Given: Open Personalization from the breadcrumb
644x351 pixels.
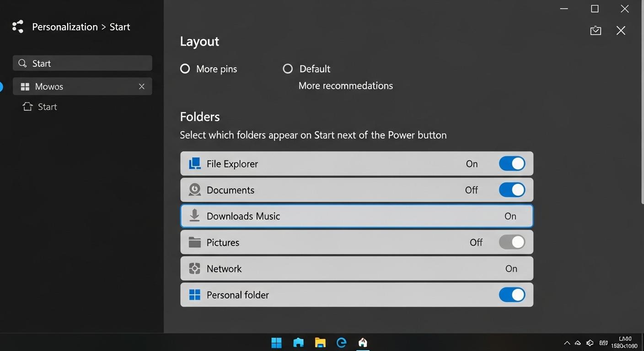Looking at the screenshot, I should pos(65,27).
